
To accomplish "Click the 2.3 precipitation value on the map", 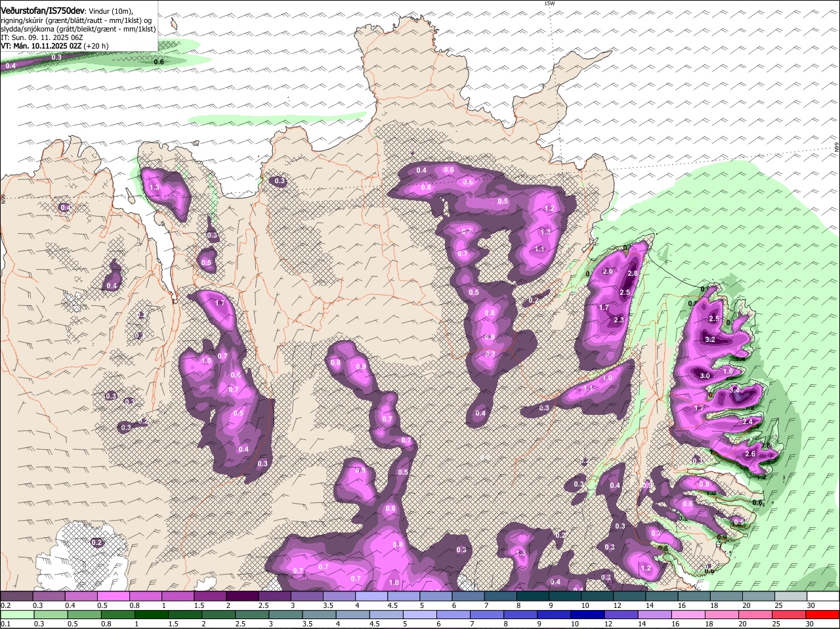I will click(x=618, y=320).
